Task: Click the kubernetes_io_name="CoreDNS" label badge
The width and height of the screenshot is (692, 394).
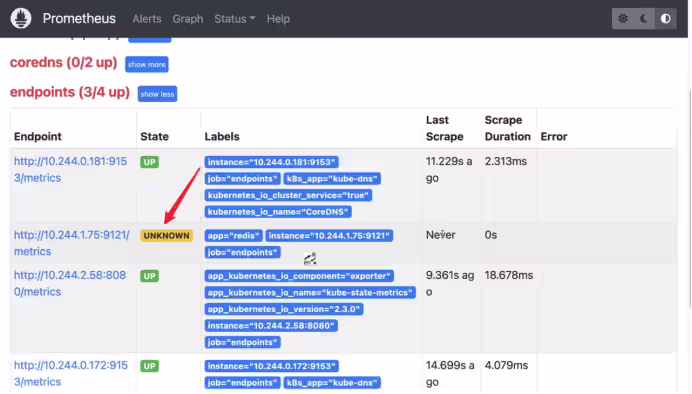Action: (278, 212)
